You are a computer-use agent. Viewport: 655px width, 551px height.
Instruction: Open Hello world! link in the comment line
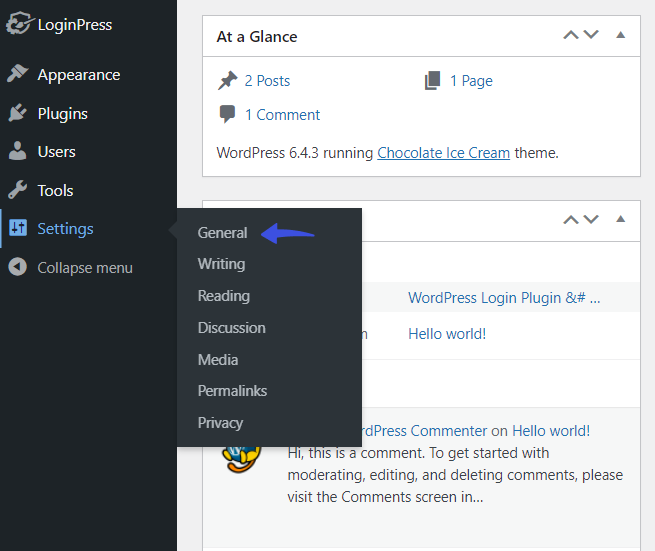[x=551, y=431]
